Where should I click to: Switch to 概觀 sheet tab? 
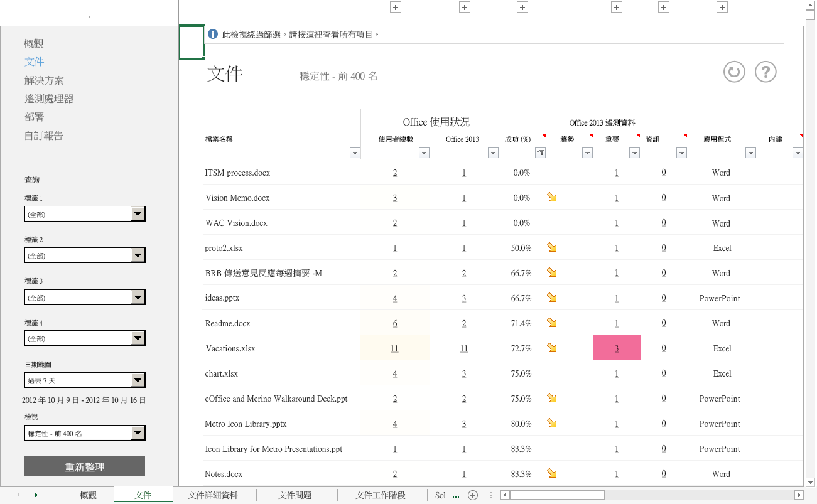tap(89, 495)
